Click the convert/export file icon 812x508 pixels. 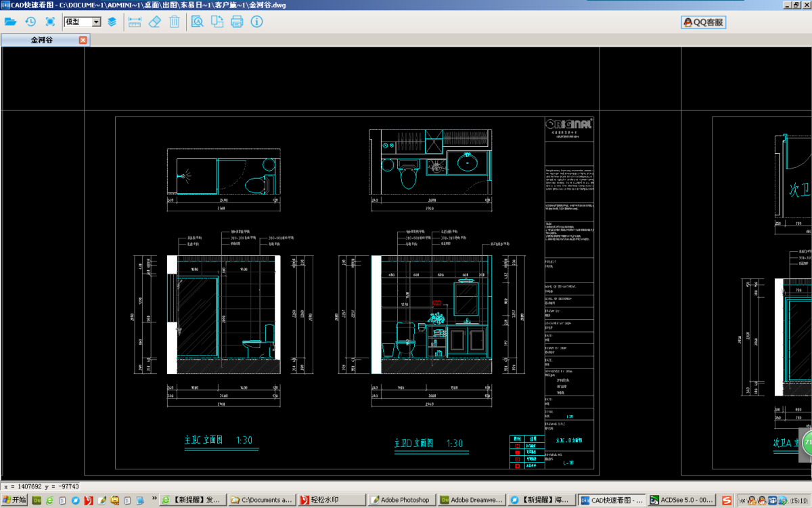[217, 22]
